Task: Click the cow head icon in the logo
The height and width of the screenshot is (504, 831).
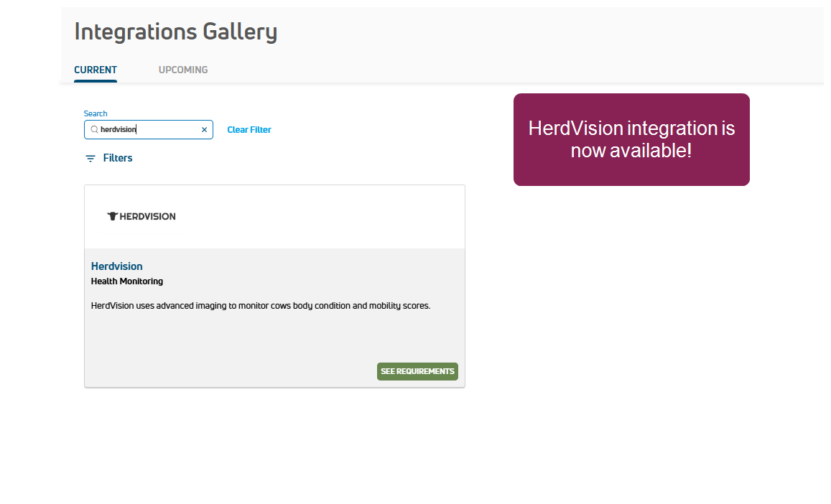Action: point(112,216)
